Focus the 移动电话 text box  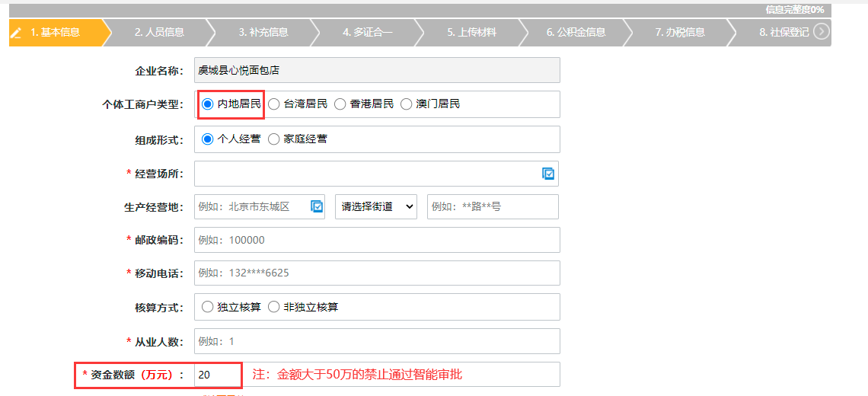pyautogui.click(x=377, y=273)
